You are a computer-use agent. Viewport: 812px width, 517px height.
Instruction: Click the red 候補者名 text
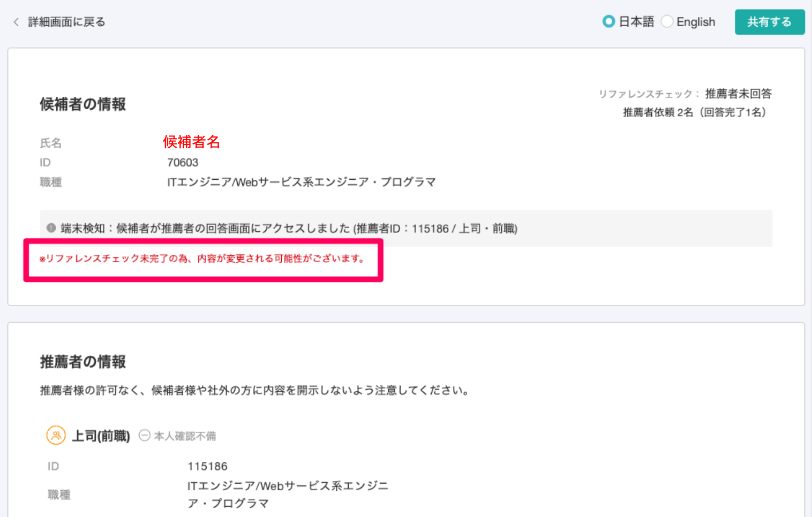192,142
